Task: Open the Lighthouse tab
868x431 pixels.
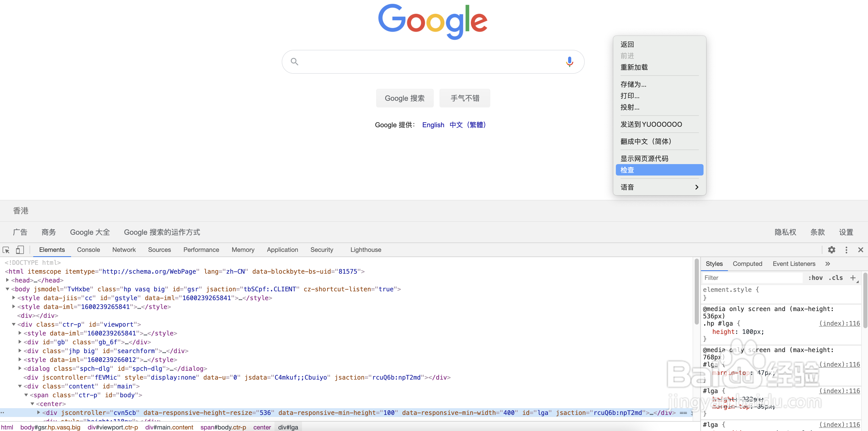Action: click(366, 250)
